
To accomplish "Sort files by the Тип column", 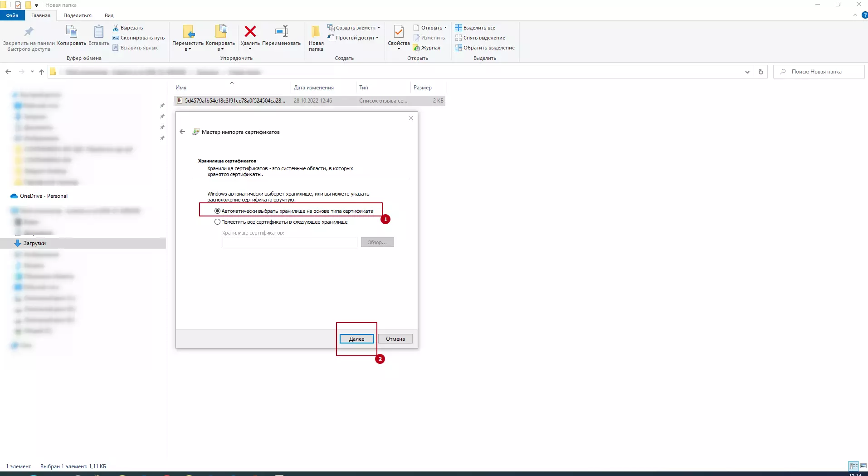I will point(383,88).
